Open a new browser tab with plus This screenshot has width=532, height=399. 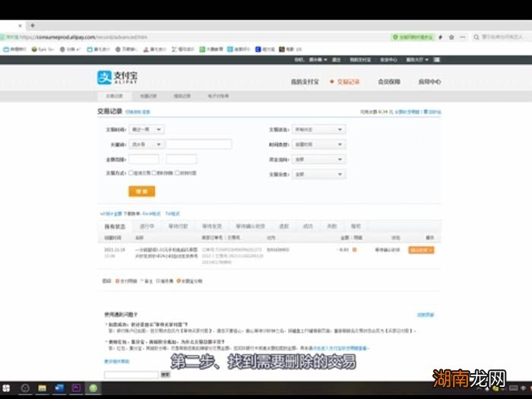pos(33,25)
